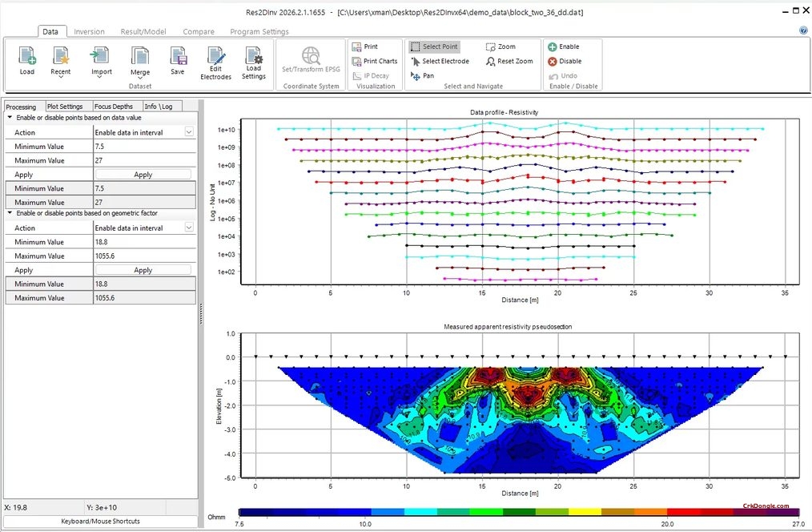This screenshot has width=812, height=532.
Task: Click Apply for geometric factor filter
Action: click(143, 270)
